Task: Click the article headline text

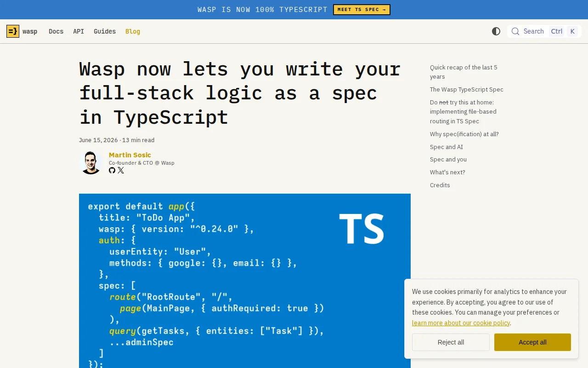Action: (240, 93)
